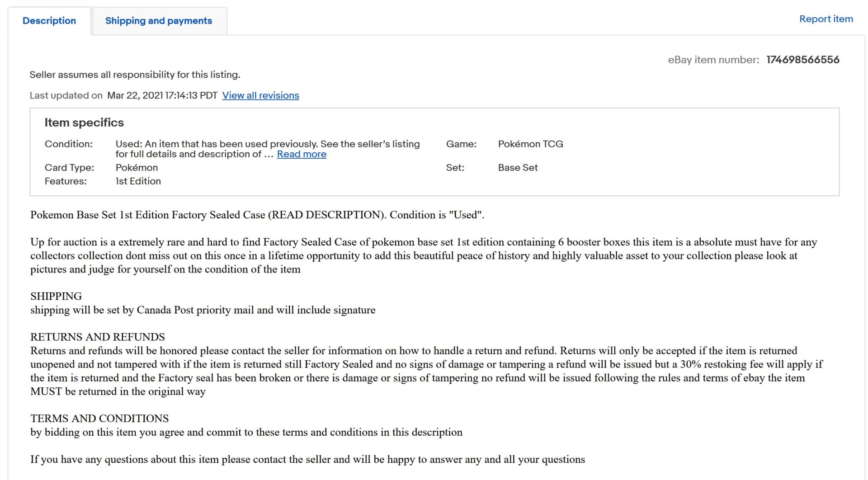Viewport: 868px width, 480px height.
Task: Click the Canada Post priority mail line
Action: pos(203,310)
